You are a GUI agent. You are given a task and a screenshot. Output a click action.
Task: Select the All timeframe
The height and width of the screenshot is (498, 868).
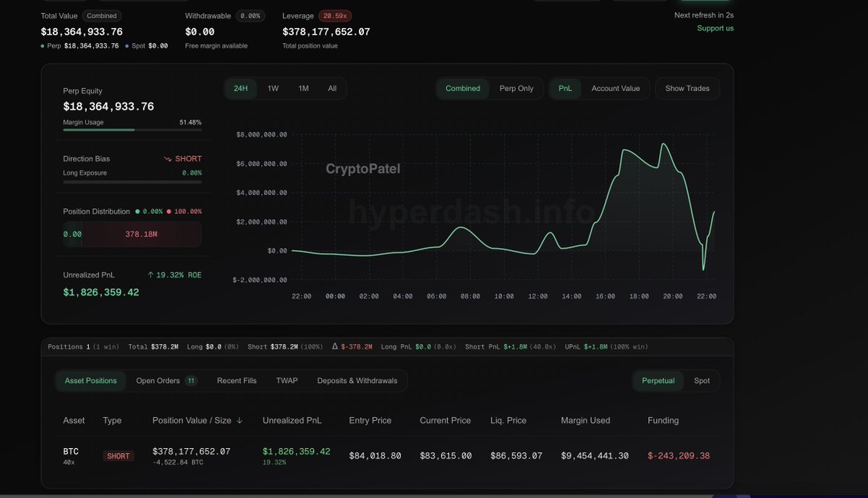coord(332,87)
